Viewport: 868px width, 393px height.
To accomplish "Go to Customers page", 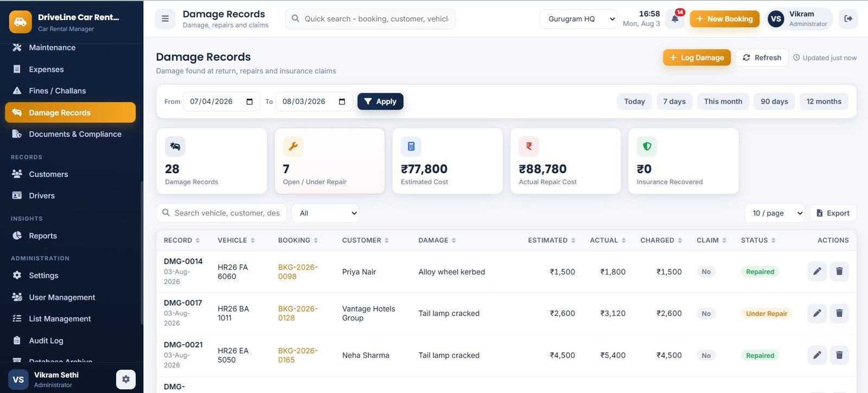I will click(71, 174).
